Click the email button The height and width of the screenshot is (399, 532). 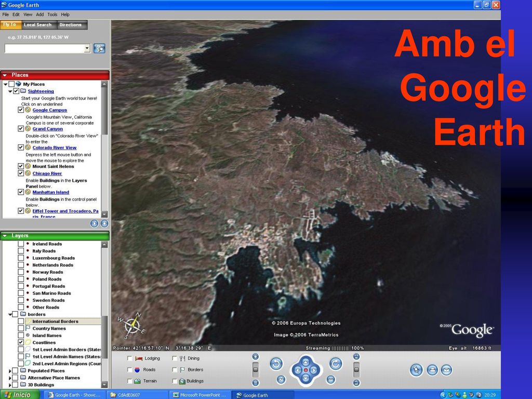(446, 370)
